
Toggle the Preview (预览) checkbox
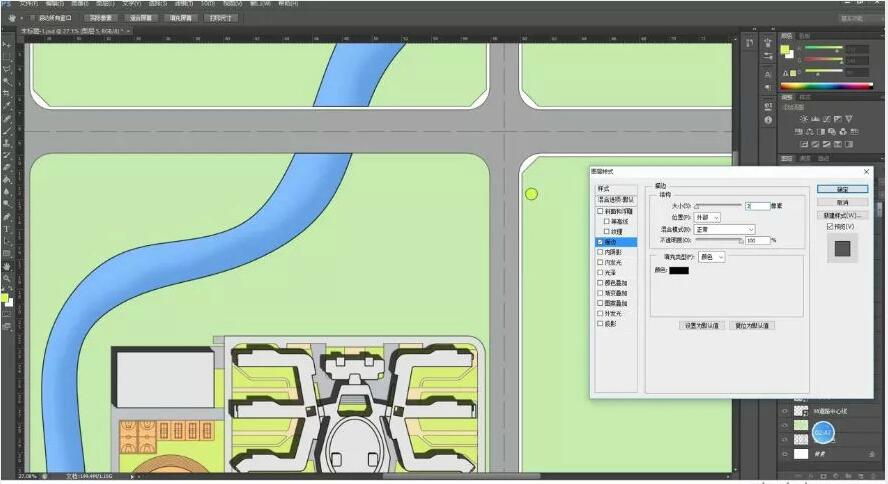coord(830,226)
